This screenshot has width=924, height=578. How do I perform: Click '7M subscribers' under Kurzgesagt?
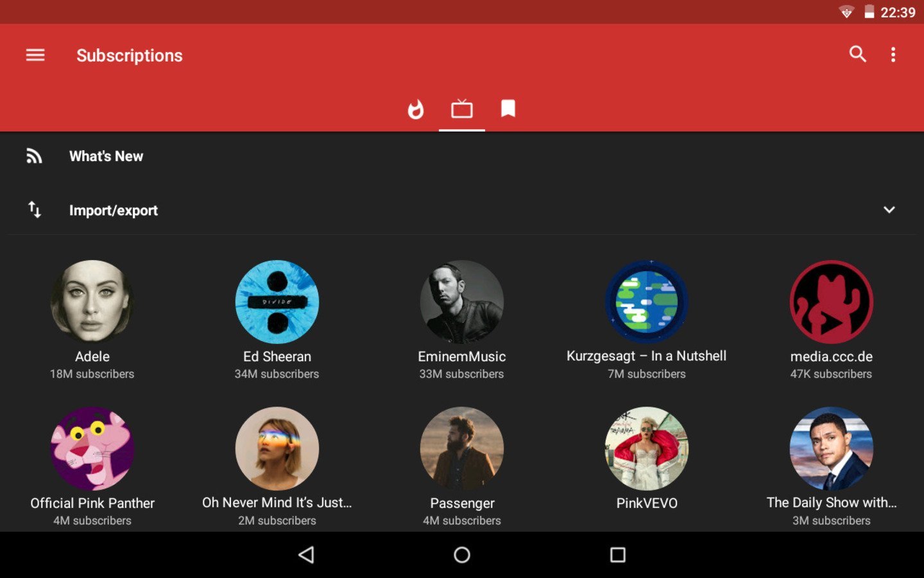(x=647, y=374)
